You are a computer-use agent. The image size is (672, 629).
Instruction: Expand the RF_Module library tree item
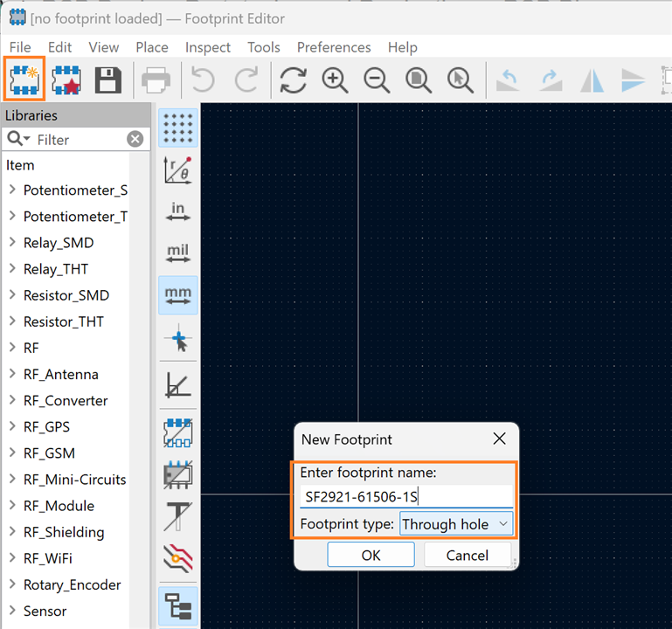click(x=12, y=506)
